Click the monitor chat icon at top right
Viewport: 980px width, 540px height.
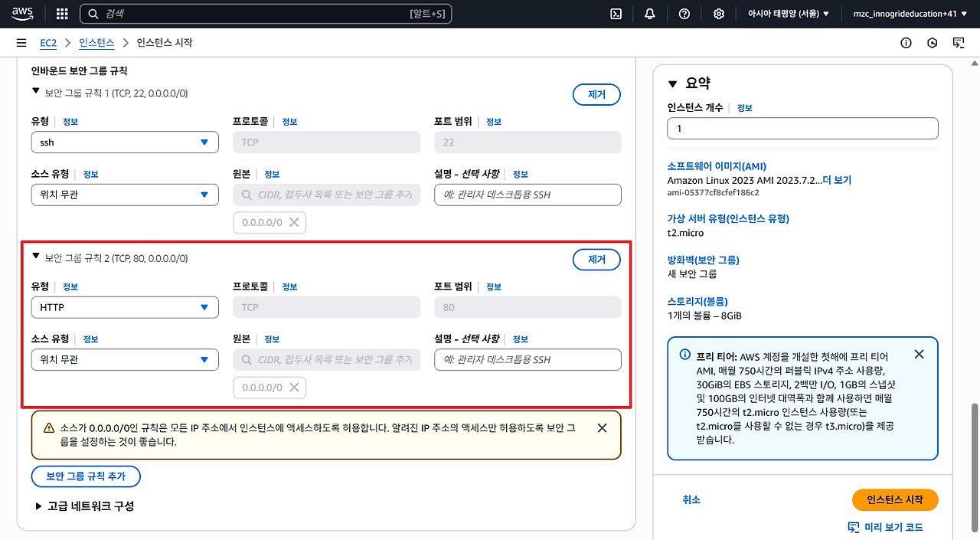pos(959,43)
